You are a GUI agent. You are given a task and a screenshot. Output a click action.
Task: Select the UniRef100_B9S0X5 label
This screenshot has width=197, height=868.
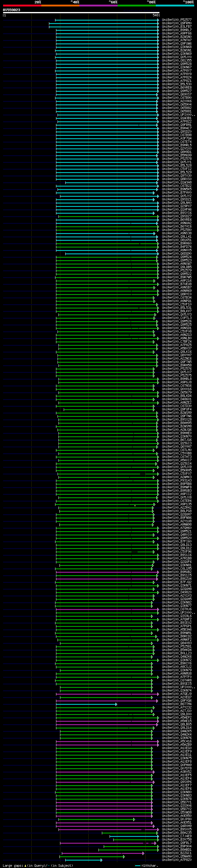pos(176,829)
